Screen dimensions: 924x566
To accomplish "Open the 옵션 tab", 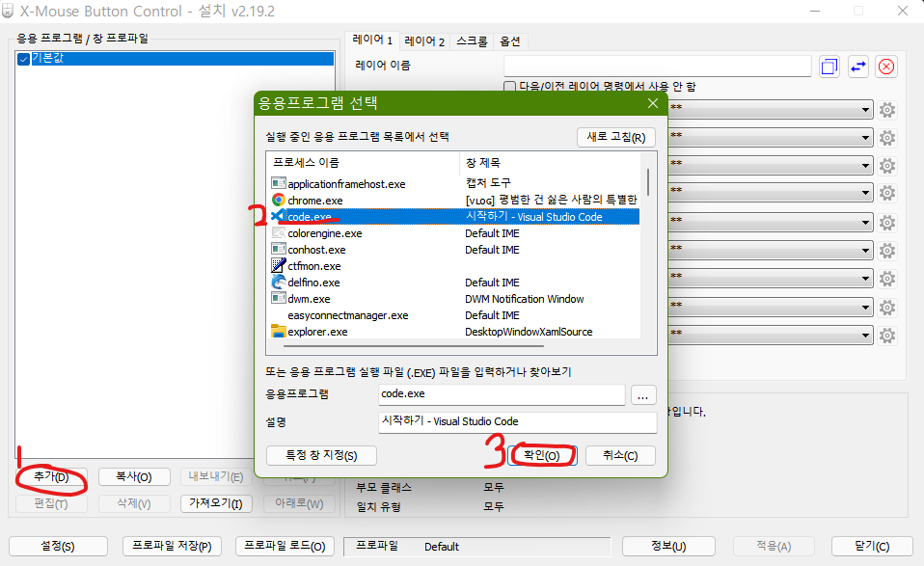I will [x=509, y=41].
